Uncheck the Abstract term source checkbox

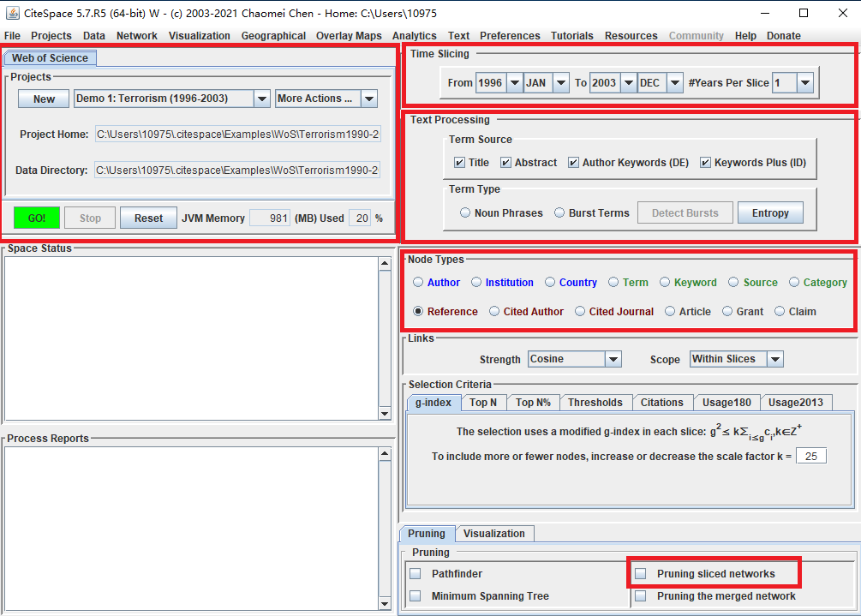click(x=505, y=163)
